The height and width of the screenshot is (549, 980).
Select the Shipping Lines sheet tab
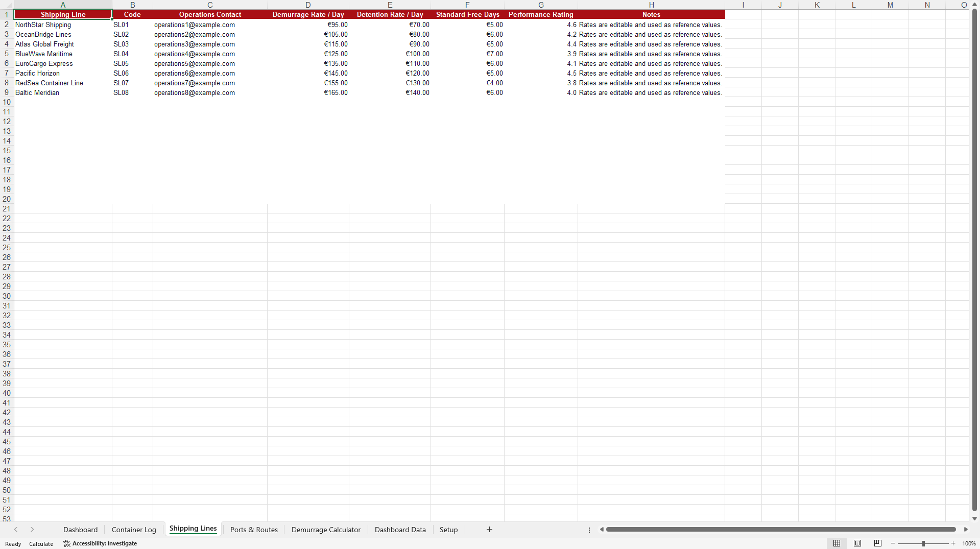(193, 529)
